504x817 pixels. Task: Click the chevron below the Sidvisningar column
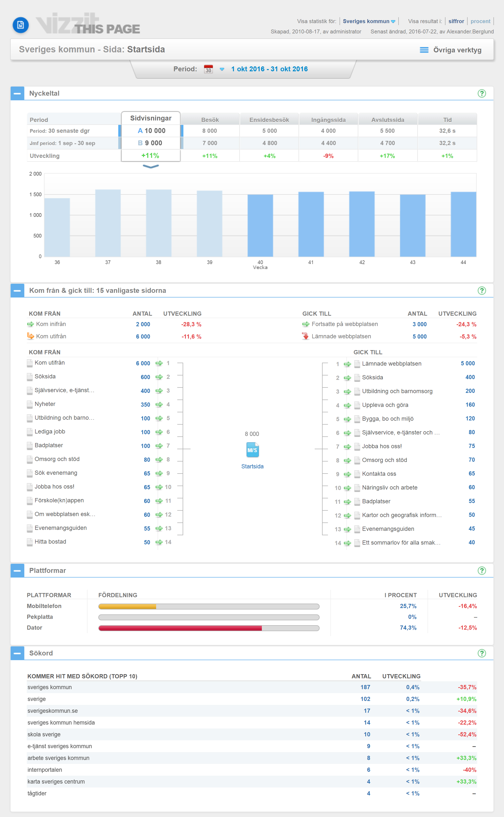click(151, 166)
